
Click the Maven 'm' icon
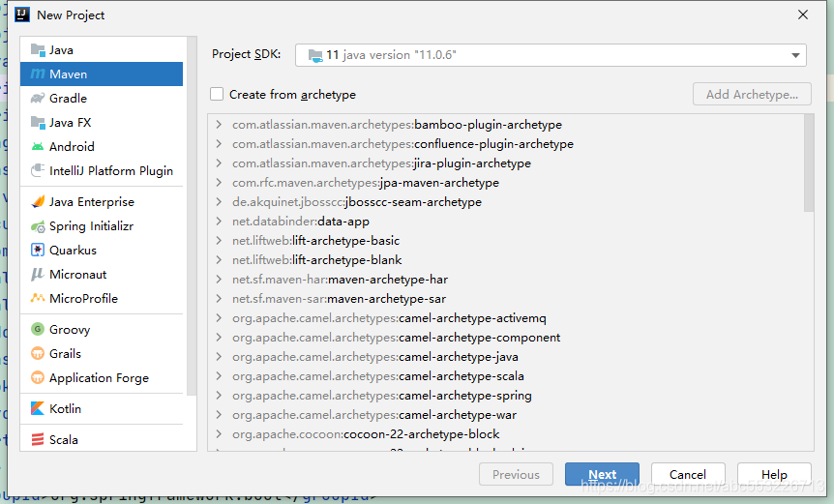[38, 74]
